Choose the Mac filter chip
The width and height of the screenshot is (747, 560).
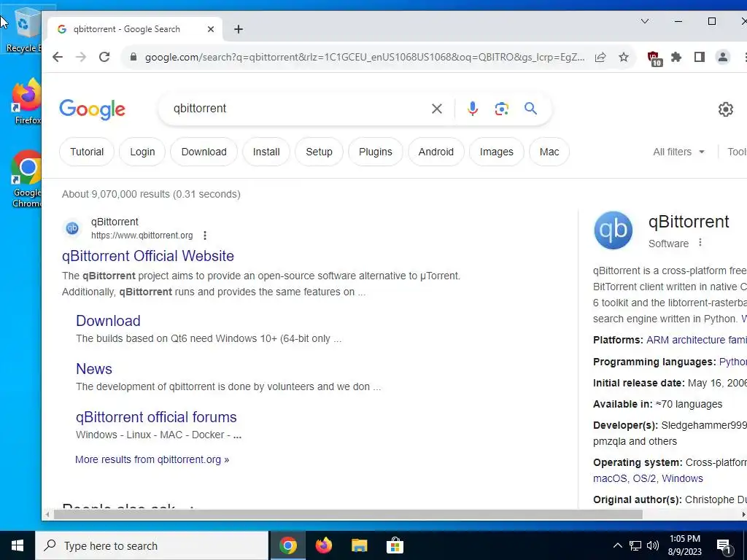point(549,152)
